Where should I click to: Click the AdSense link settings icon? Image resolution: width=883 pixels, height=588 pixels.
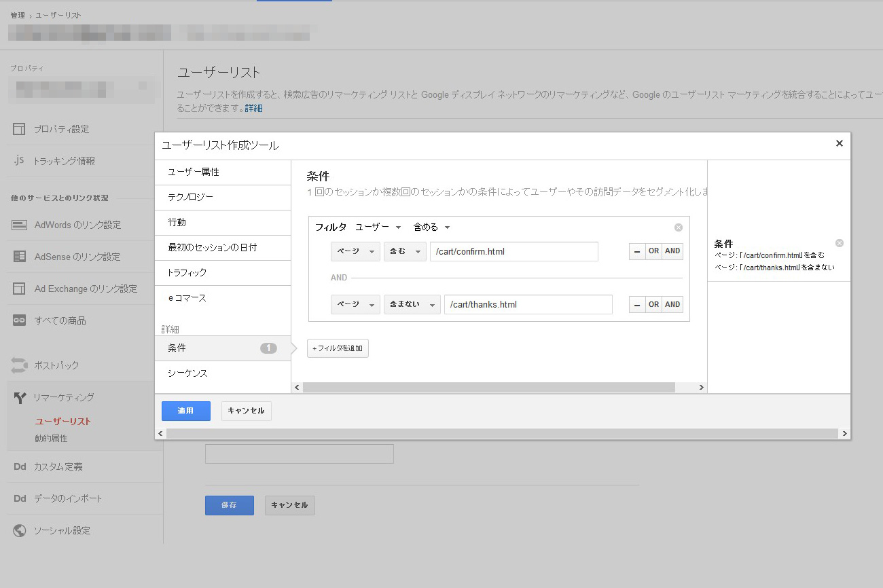(20, 257)
